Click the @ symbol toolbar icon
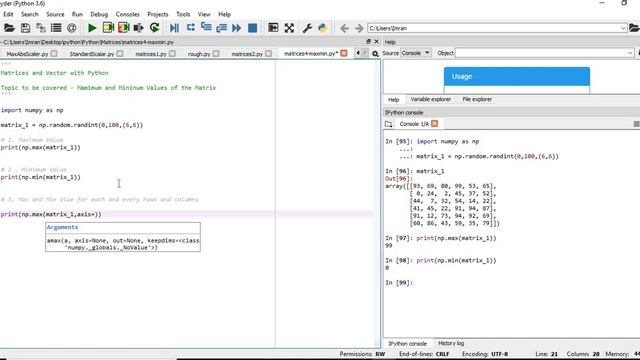 coord(71,28)
